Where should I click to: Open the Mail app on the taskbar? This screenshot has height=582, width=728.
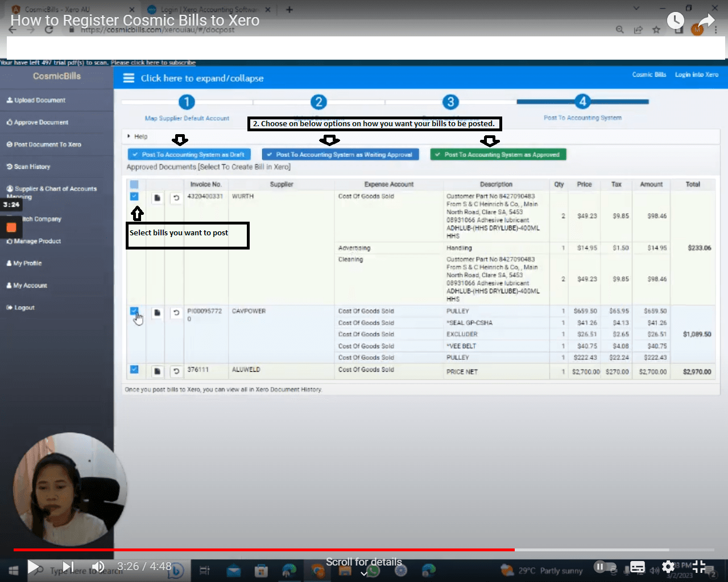[x=234, y=570]
